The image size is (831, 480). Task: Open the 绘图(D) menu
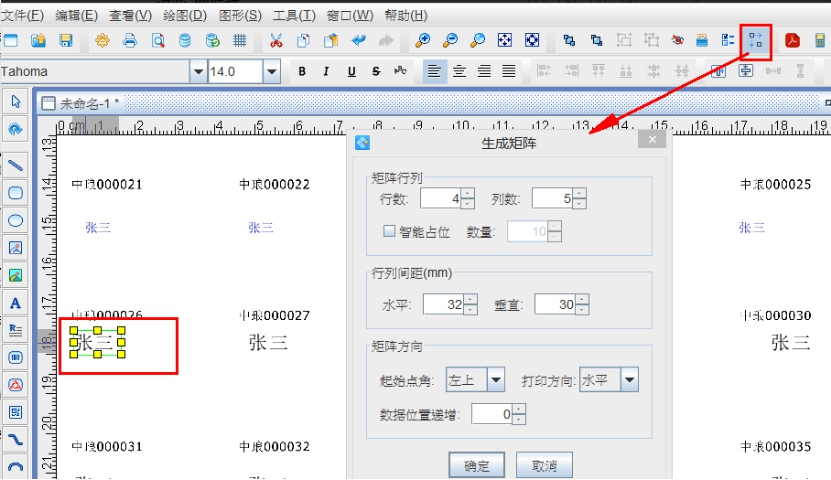(x=184, y=16)
